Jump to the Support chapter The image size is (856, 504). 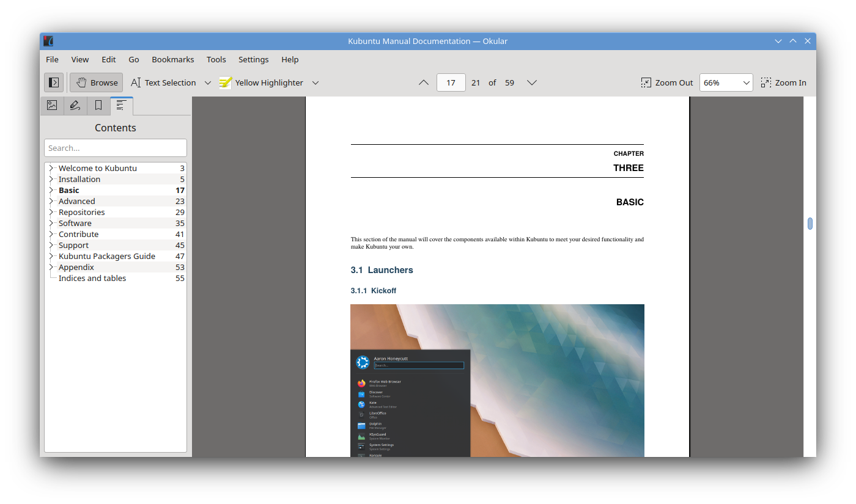(x=73, y=245)
